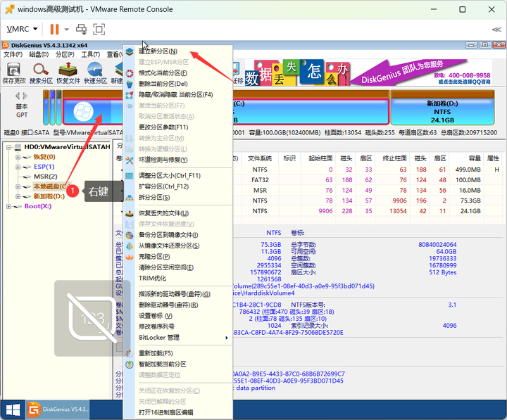This screenshot has width=507, height=420.
Task: Expand the 新加卷(D:) partition node
Action: point(18,196)
